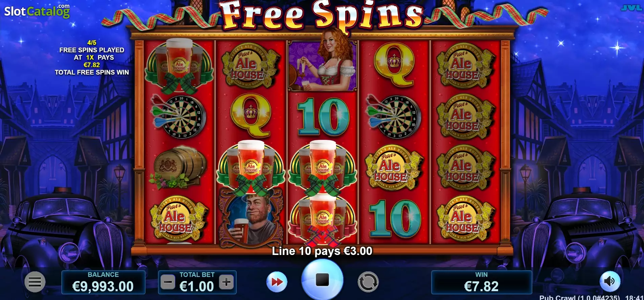Click the balance display €9,993.00
Image resolution: width=644 pixels, height=300 pixels.
(103, 282)
